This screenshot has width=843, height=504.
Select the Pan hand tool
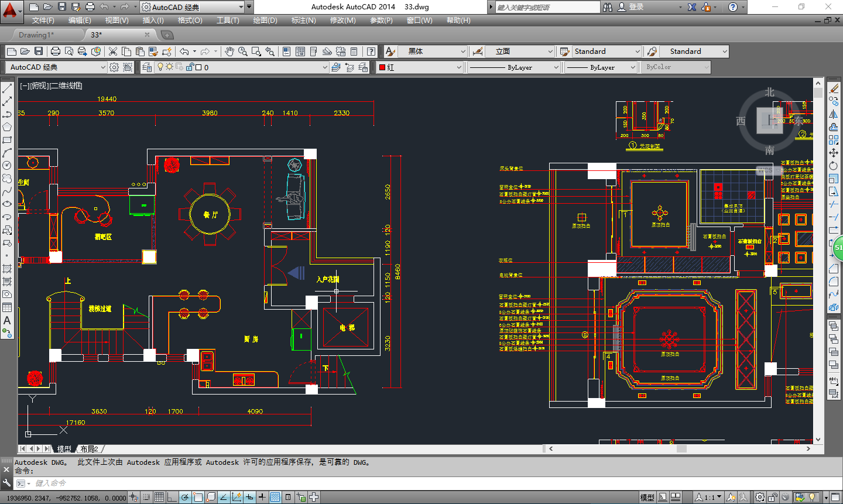[229, 52]
